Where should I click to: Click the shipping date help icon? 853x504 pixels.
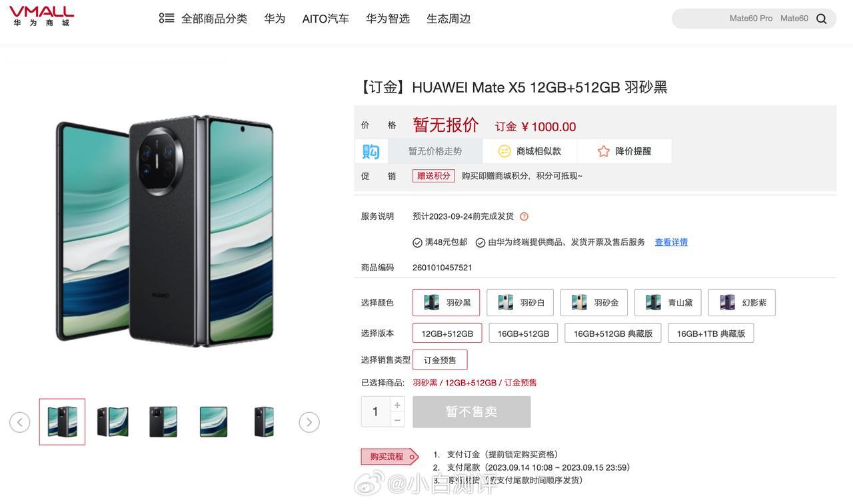click(x=524, y=216)
